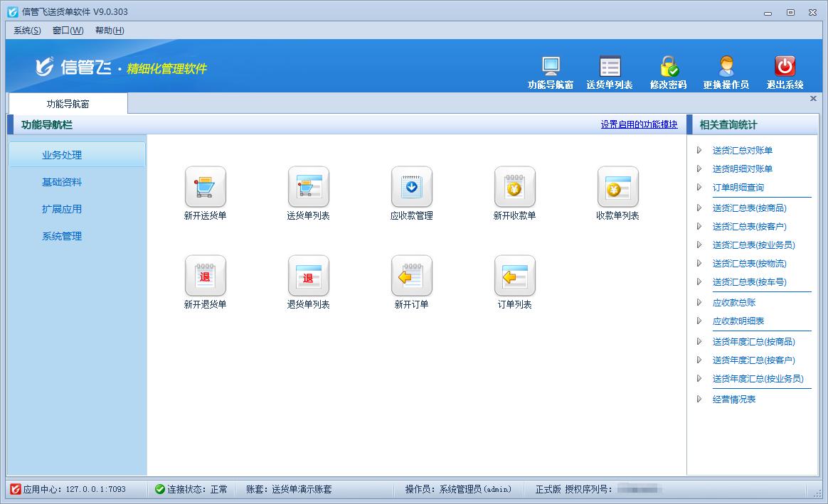The image size is (828, 504).
Task: Open 送货汇总表(按车号) link
Action: pyautogui.click(x=749, y=282)
